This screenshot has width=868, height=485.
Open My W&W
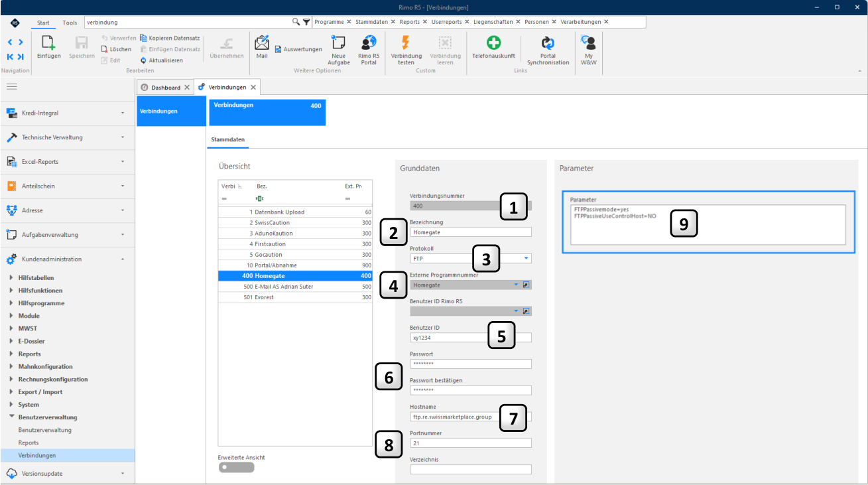[x=588, y=50]
